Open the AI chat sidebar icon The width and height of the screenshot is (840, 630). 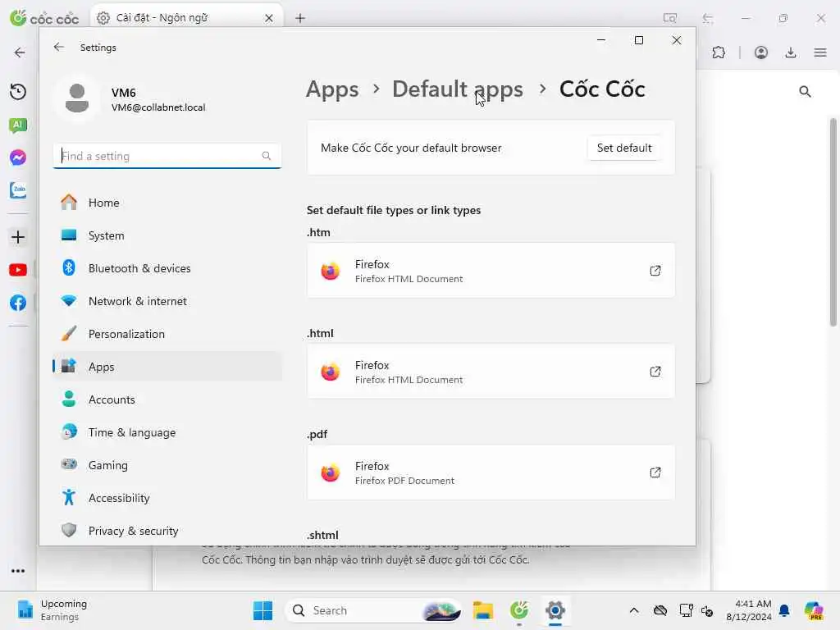click(18, 126)
